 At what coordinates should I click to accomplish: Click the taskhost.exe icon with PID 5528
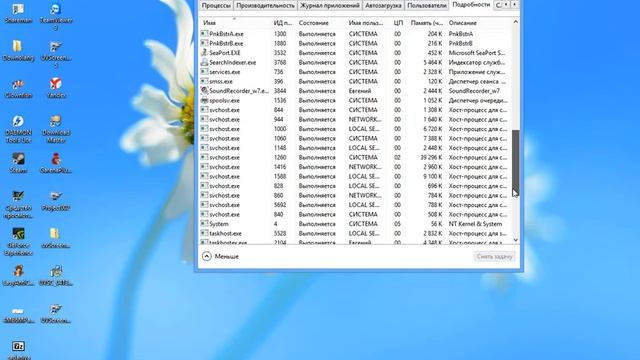[x=204, y=233]
